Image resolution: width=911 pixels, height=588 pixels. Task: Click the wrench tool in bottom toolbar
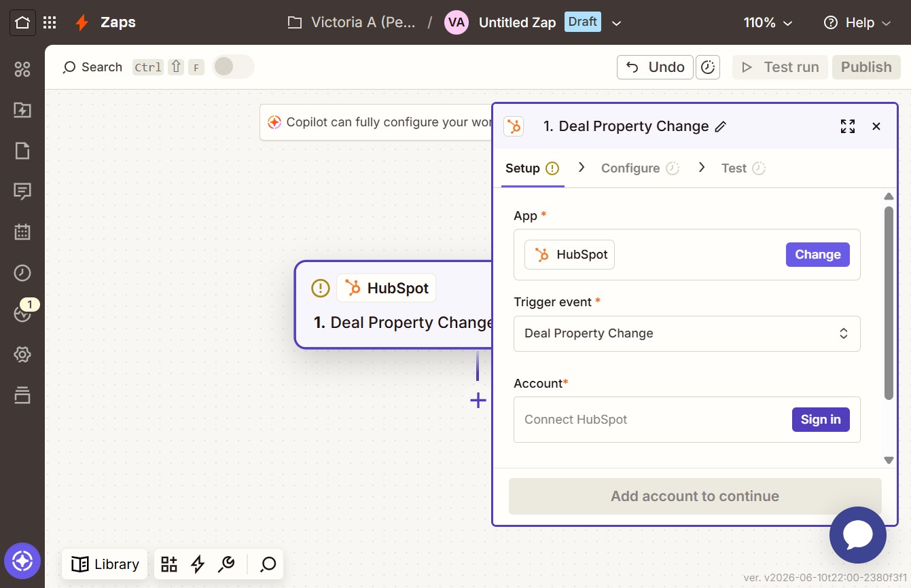[226, 564]
